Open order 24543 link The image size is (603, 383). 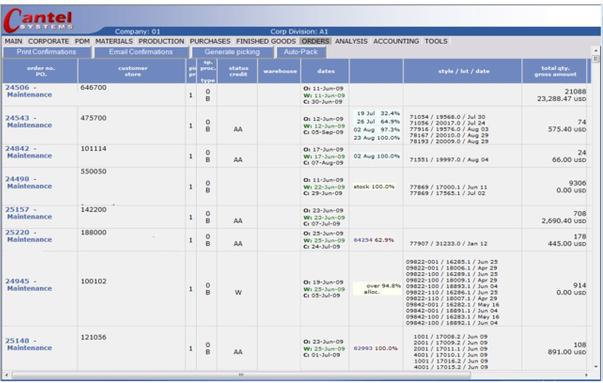tap(17, 118)
